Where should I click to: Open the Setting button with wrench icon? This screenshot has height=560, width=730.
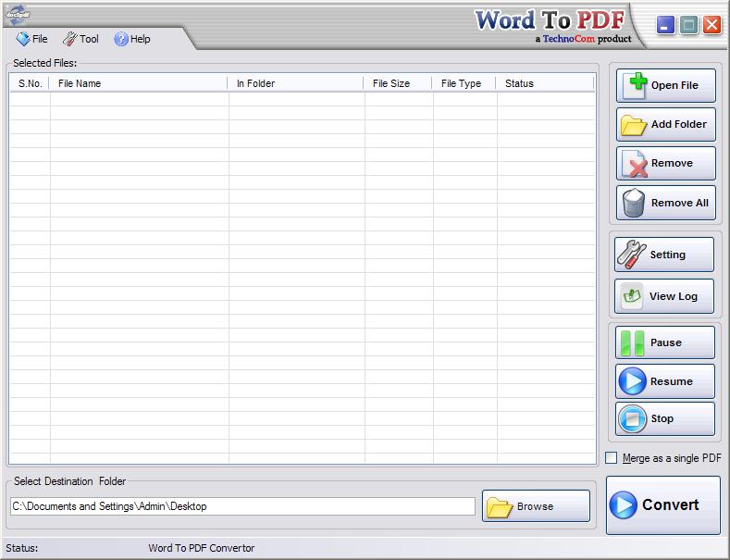(x=664, y=255)
